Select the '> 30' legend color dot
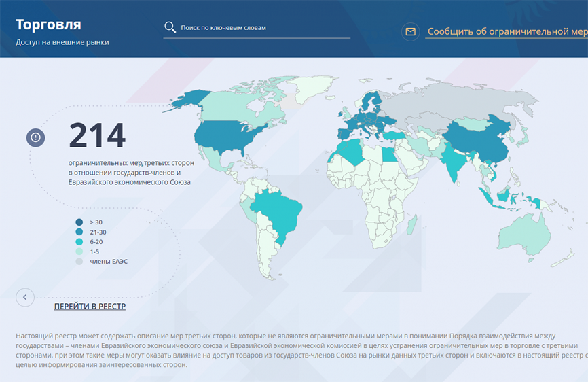This screenshot has height=382, width=588. (79, 222)
